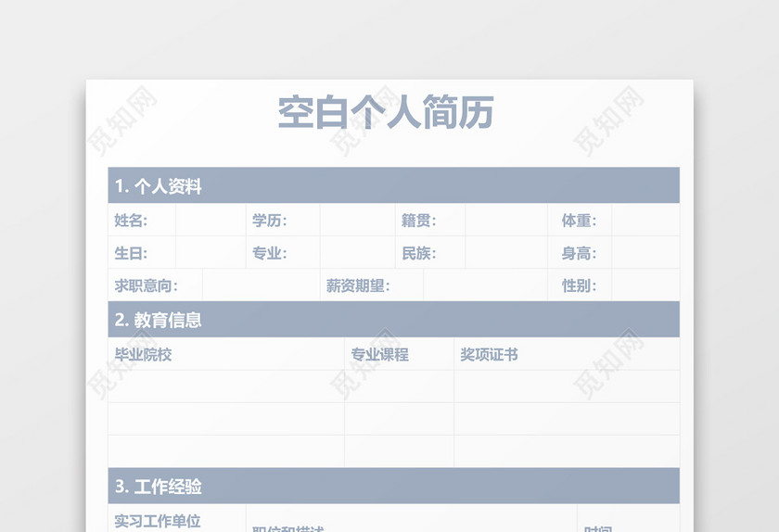This screenshot has height=532, width=779.
Task: Select the 3. 工作经验 section header
Action: [x=393, y=486]
